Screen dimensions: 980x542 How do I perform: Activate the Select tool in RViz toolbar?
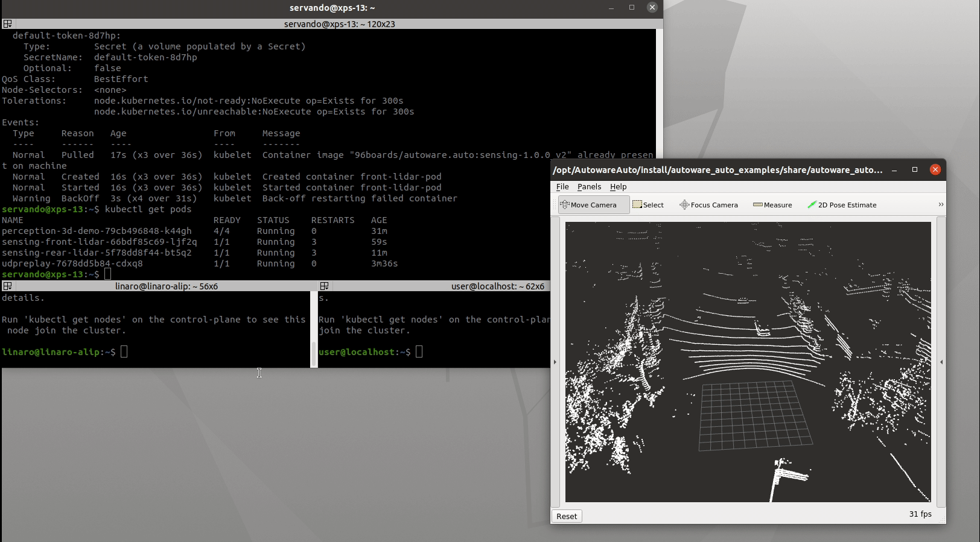pos(648,205)
